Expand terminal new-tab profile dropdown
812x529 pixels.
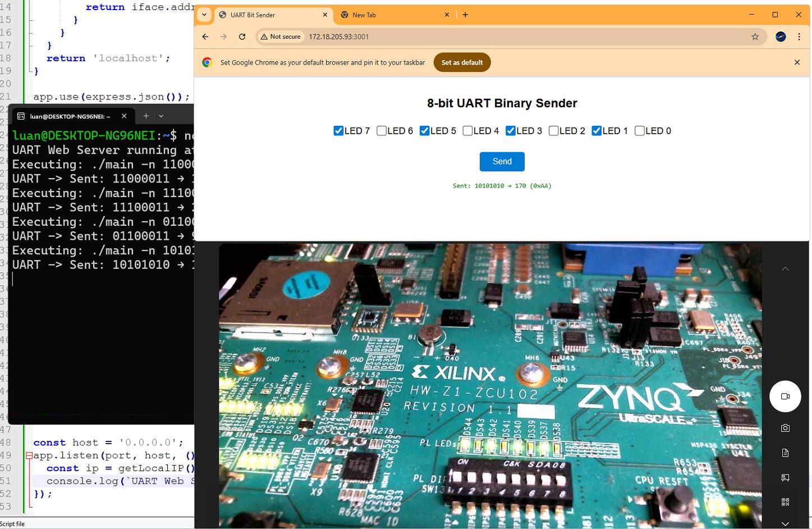(161, 116)
